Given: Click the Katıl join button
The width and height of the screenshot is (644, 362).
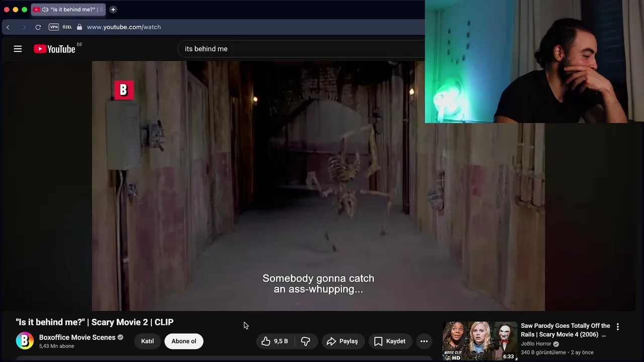Looking at the screenshot, I should [147, 341].
